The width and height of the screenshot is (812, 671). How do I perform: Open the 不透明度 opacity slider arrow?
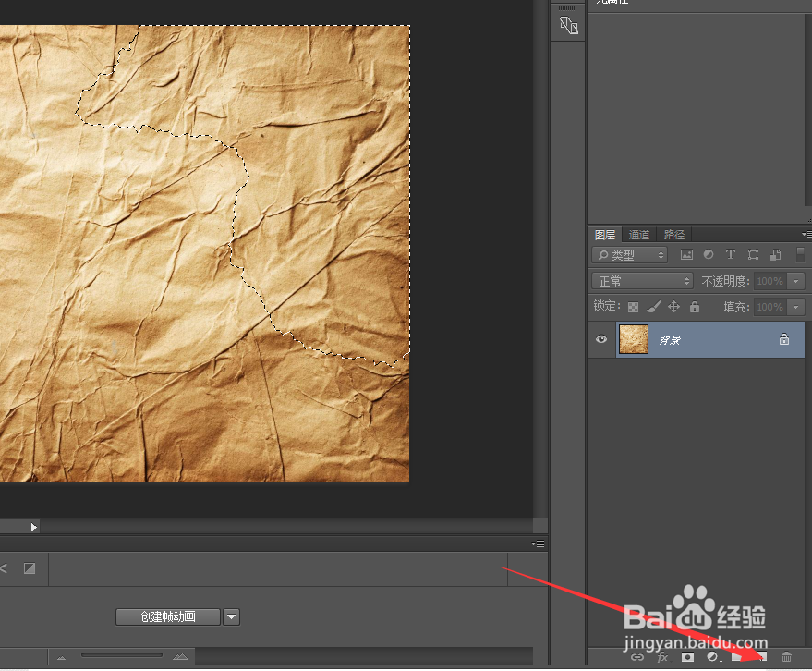pyautogui.click(x=796, y=281)
